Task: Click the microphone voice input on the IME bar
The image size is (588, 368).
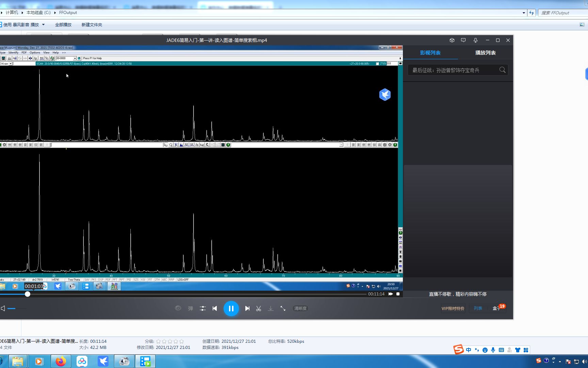Action: click(493, 350)
